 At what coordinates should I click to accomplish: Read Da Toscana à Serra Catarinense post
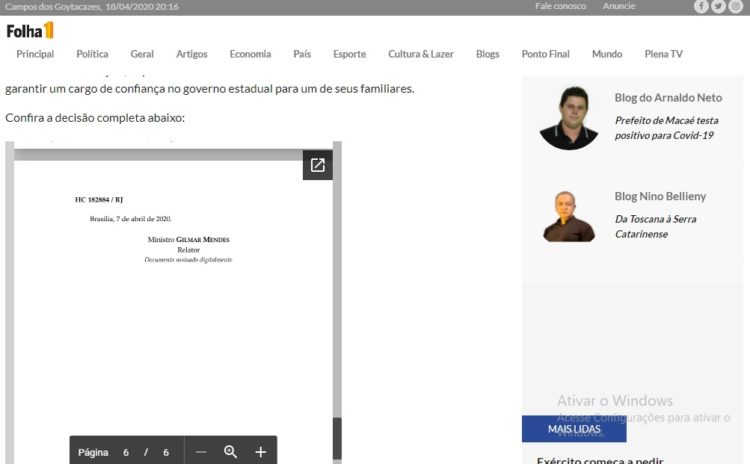(x=655, y=226)
